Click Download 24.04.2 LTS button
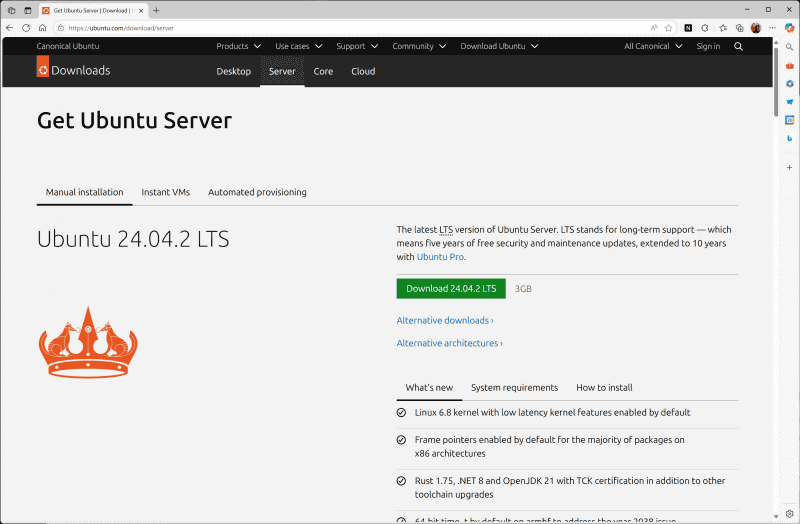 pos(451,289)
